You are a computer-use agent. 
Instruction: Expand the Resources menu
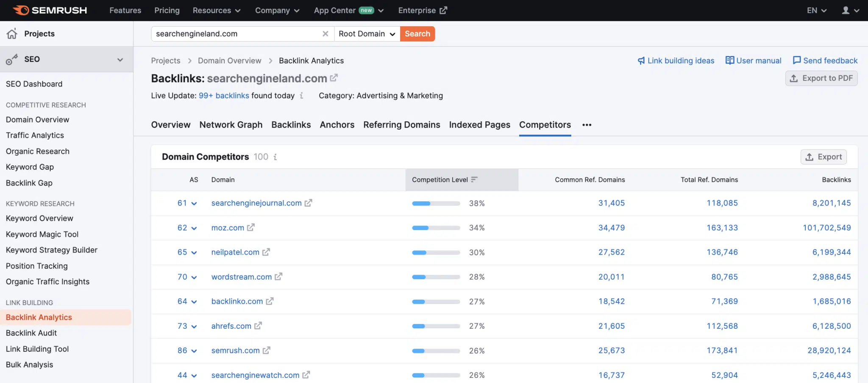[x=217, y=10]
